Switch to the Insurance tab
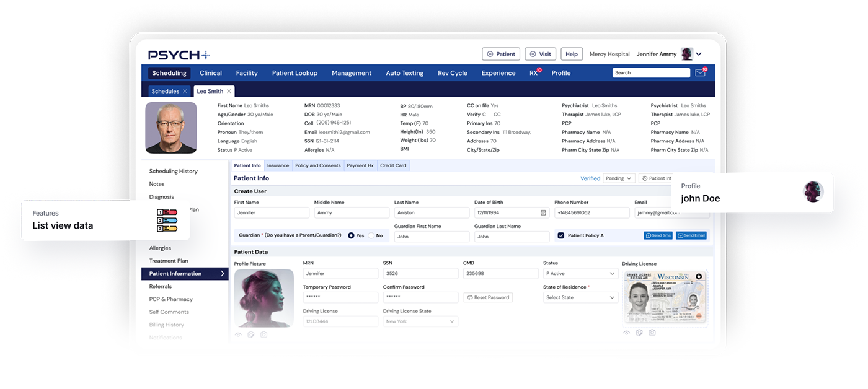The image size is (868, 389). 278,165
